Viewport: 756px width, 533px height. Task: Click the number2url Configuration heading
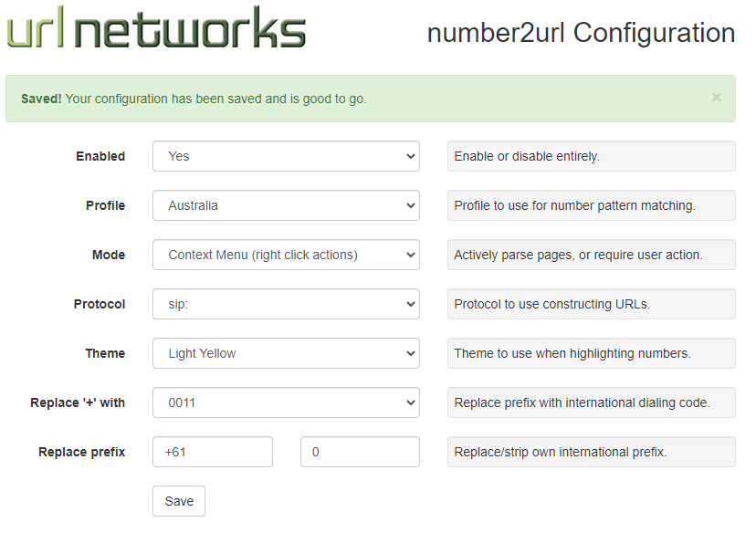[x=581, y=33]
